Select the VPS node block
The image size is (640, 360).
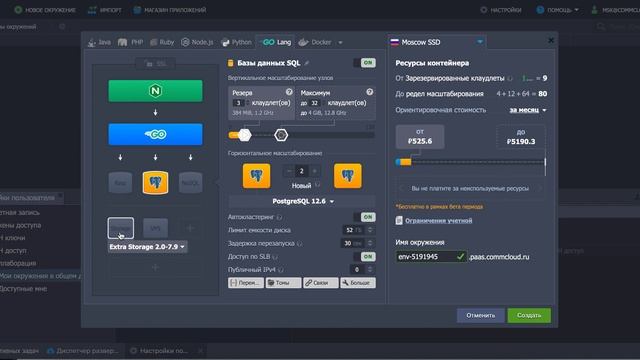pyautogui.click(x=155, y=228)
